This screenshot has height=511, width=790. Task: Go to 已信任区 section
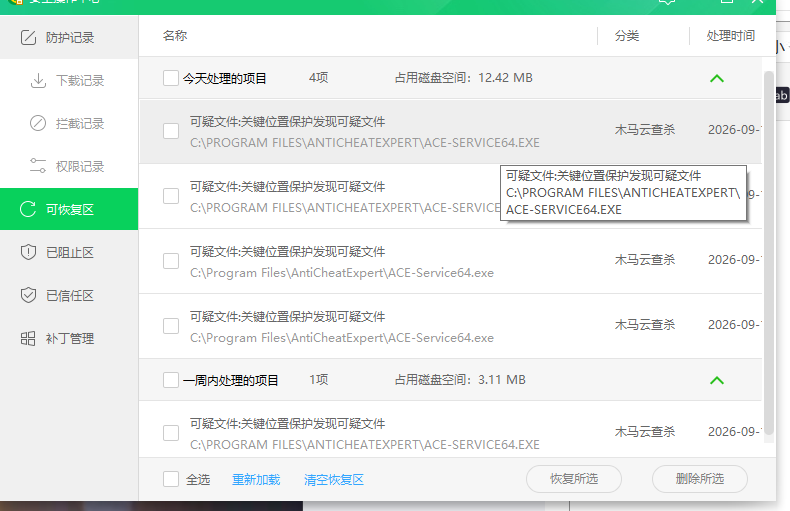coord(69,295)
